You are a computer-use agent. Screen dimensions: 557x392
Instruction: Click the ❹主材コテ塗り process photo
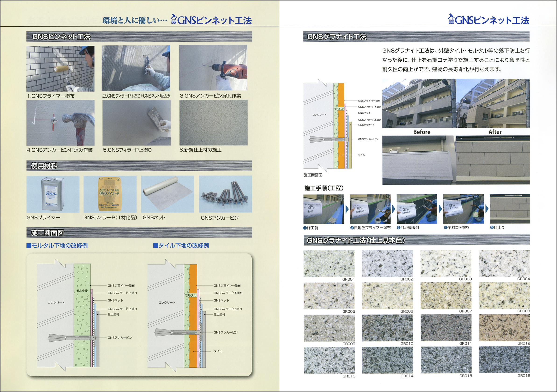[463, 209]
